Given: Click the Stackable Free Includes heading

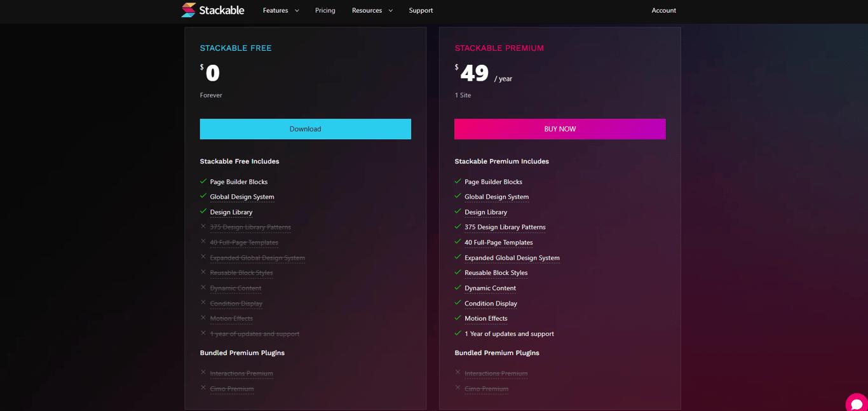Looking at the screenshot, I should (240, 161).
